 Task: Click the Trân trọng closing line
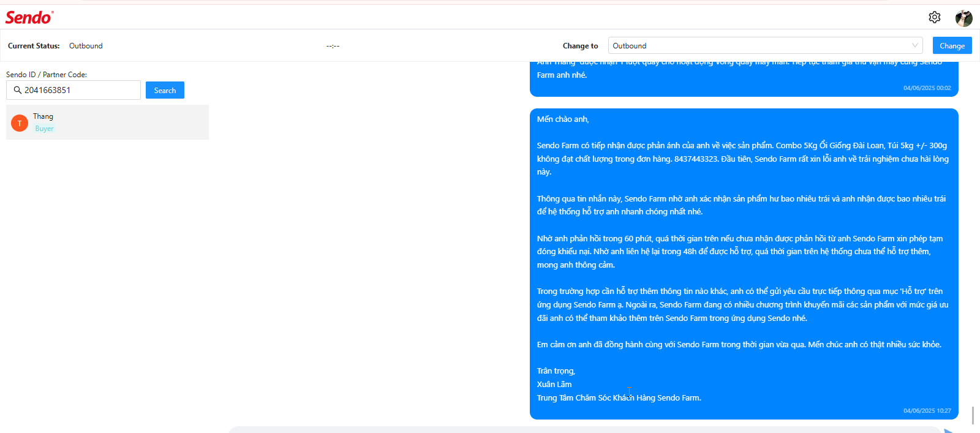(x=556, y=371)
